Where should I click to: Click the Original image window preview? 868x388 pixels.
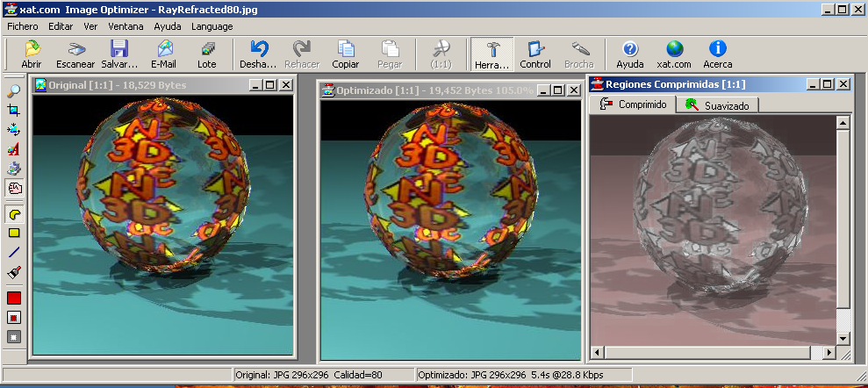tap(162, 225)
